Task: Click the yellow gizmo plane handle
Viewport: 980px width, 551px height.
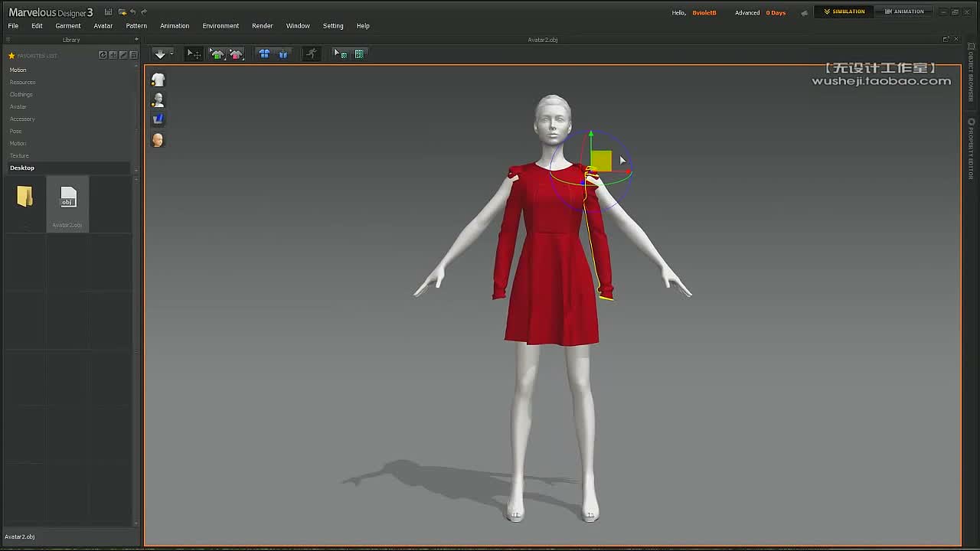Action: tap(601, 160)
